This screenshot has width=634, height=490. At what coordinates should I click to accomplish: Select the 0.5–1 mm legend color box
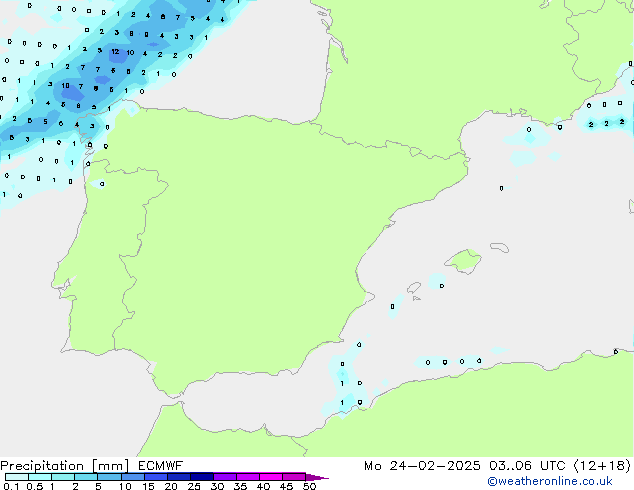pyautogui.click(x=40, y=477)
